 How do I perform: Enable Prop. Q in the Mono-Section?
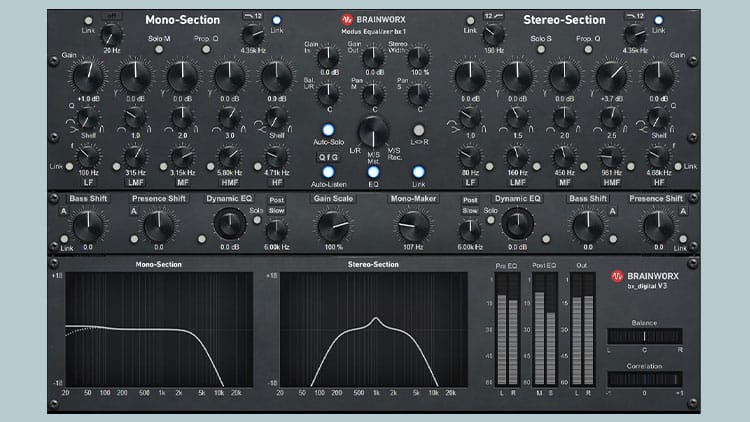tap(206, 49)
